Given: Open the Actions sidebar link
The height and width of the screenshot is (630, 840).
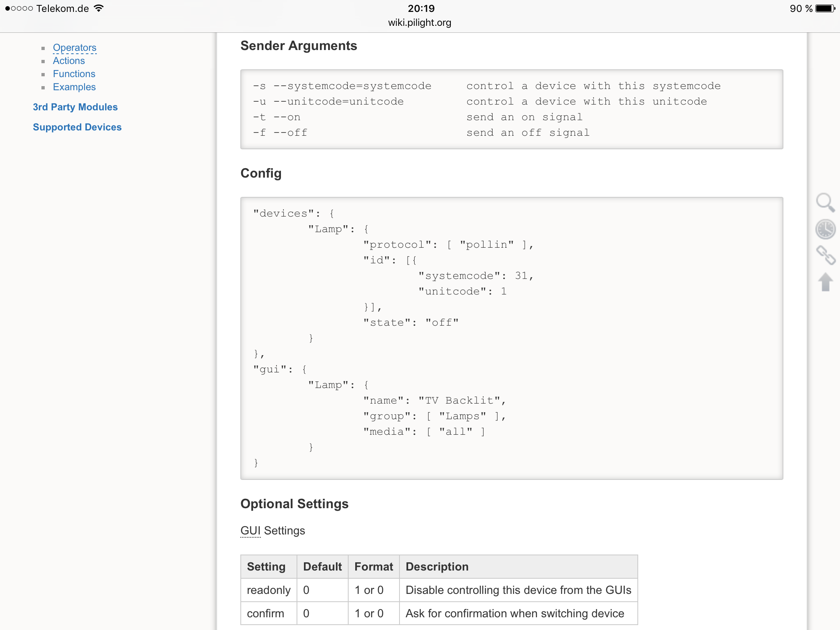Looking at the screenshot, I should [x=68, y=61].
